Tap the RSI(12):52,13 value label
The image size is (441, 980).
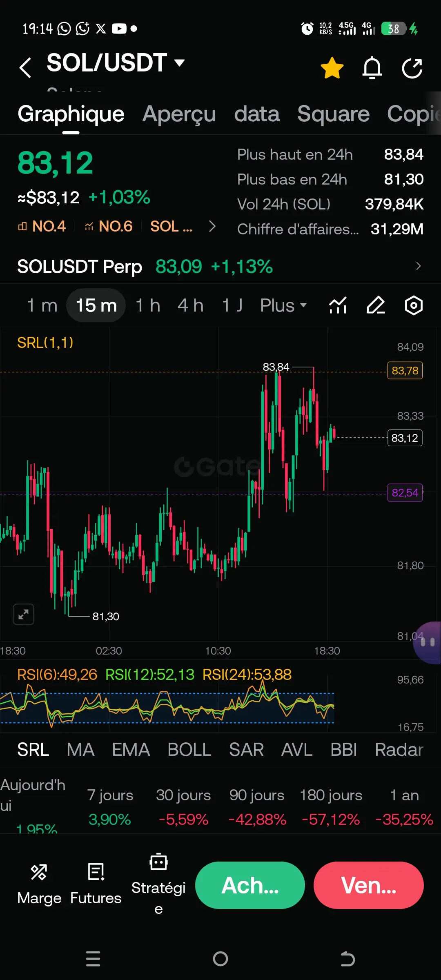(x=150, y=675)
